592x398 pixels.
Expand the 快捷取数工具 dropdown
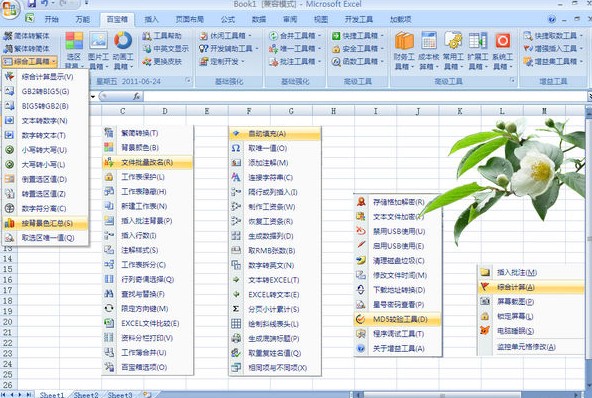(581, 36)
